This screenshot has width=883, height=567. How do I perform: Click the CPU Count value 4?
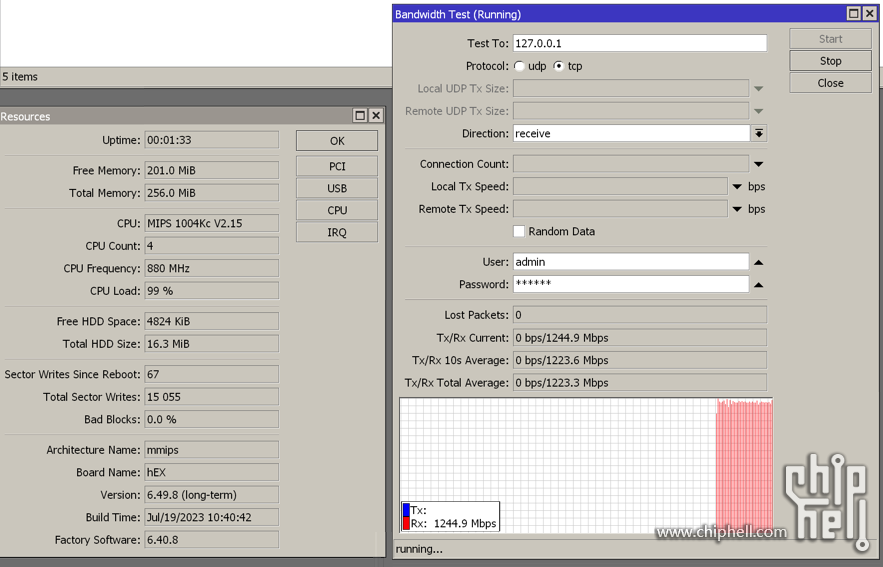[211, 245]
